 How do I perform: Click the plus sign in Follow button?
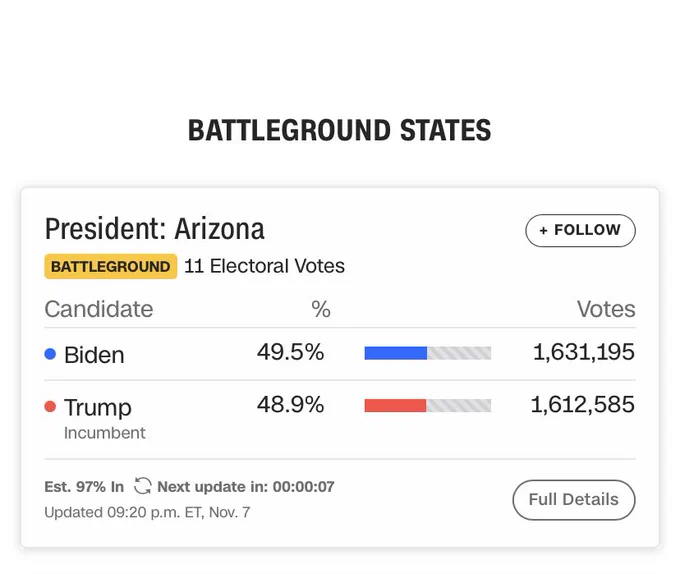tap(543, 230)
